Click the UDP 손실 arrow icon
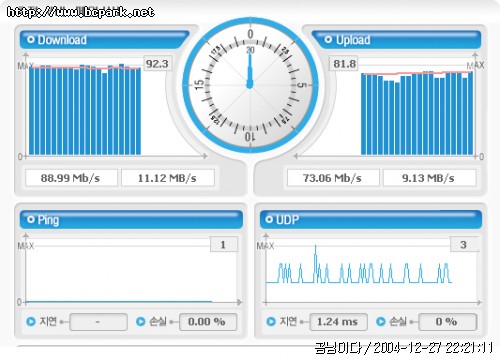The image size is (500, 360). tap(381, 322)
